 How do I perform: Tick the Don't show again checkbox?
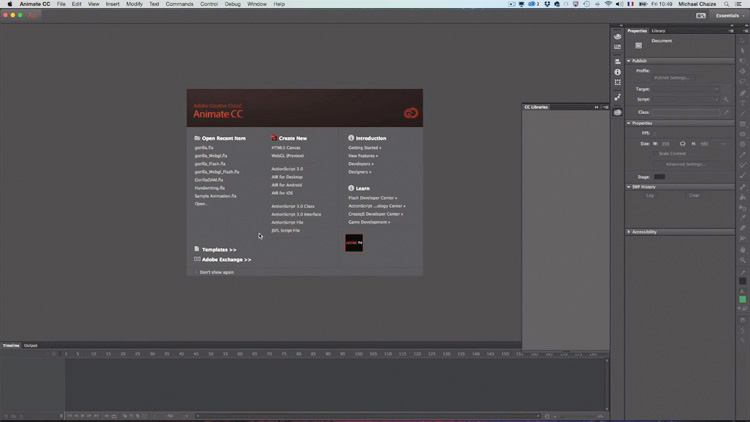pos(196,272)
